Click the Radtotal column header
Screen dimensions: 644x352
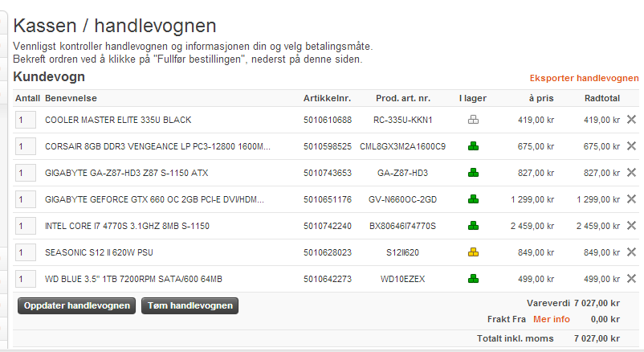point(602,98)
